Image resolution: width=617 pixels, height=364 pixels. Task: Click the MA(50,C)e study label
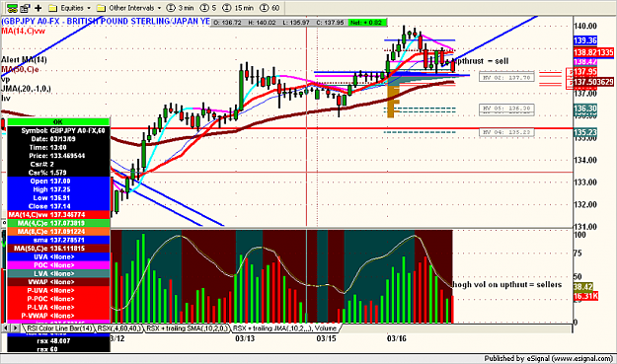(x=20, y=70)
